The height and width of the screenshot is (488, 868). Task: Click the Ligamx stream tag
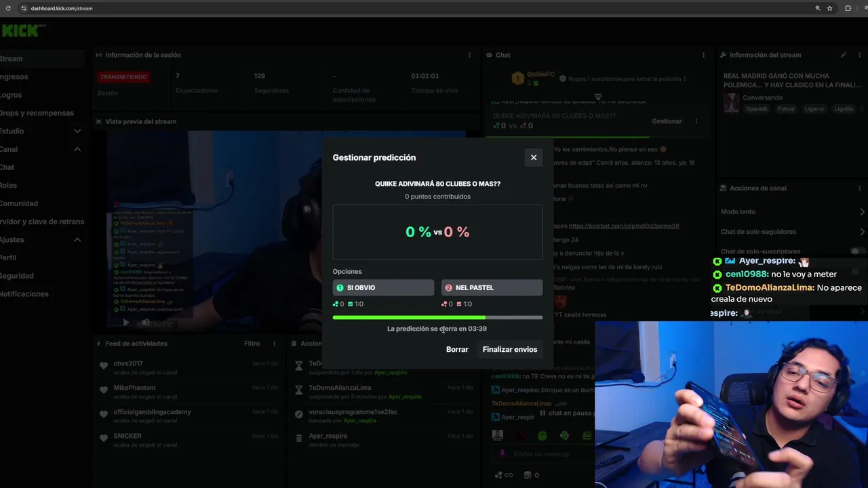point(814,109)
